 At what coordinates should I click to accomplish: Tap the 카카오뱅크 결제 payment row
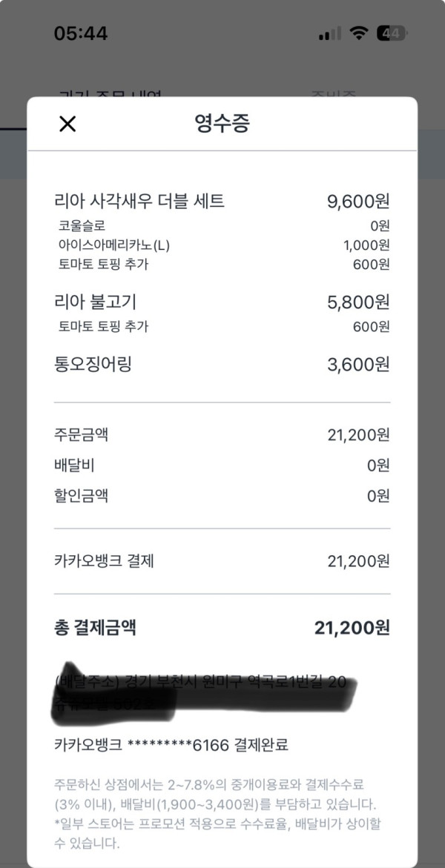(104, 561)
